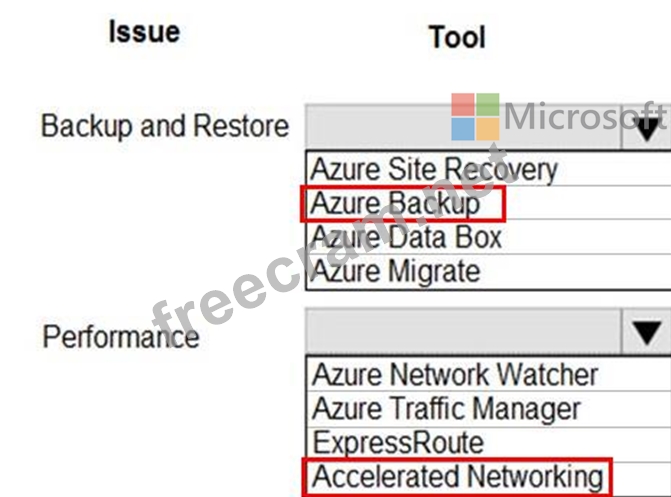The image size is (671, 497).
Task: Select Azure Site Recovery option
Action: pyautogui.click(x=433, y=169)
